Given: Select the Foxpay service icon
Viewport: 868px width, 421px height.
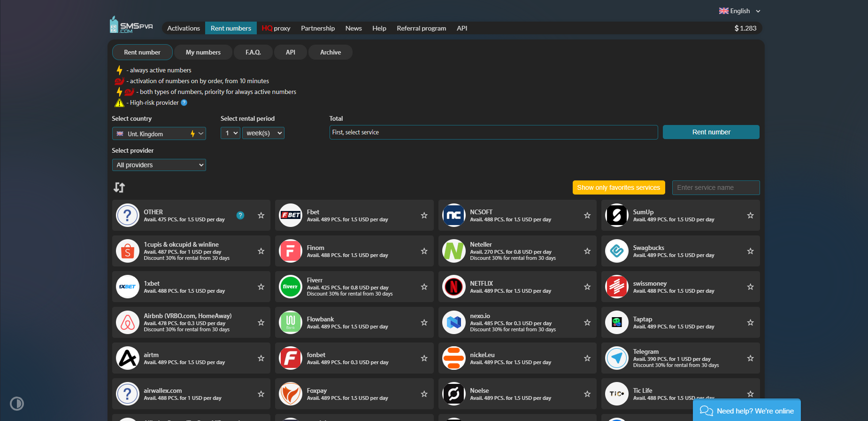Looking at the screenshot, I should click(291, 394).
